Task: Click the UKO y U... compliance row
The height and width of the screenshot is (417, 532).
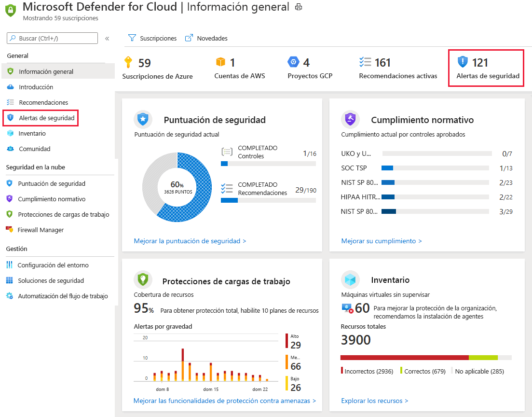Action: (427, 153)
